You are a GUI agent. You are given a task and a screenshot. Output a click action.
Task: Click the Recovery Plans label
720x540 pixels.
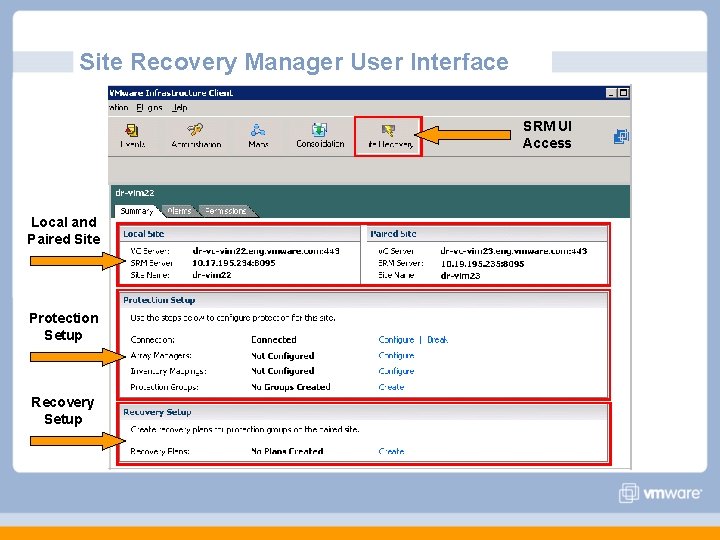160,451
